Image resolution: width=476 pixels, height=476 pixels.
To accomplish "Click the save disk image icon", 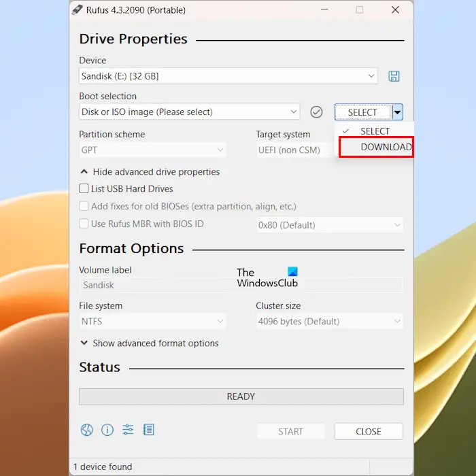I will tap(394, 76).
